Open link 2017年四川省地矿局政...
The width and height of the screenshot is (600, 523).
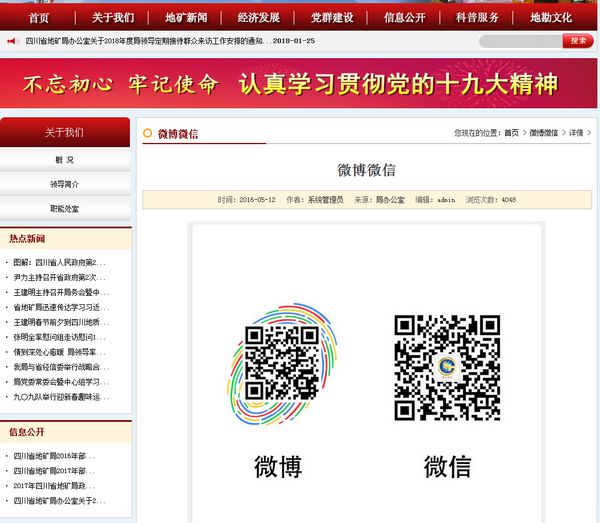[54, 486]
